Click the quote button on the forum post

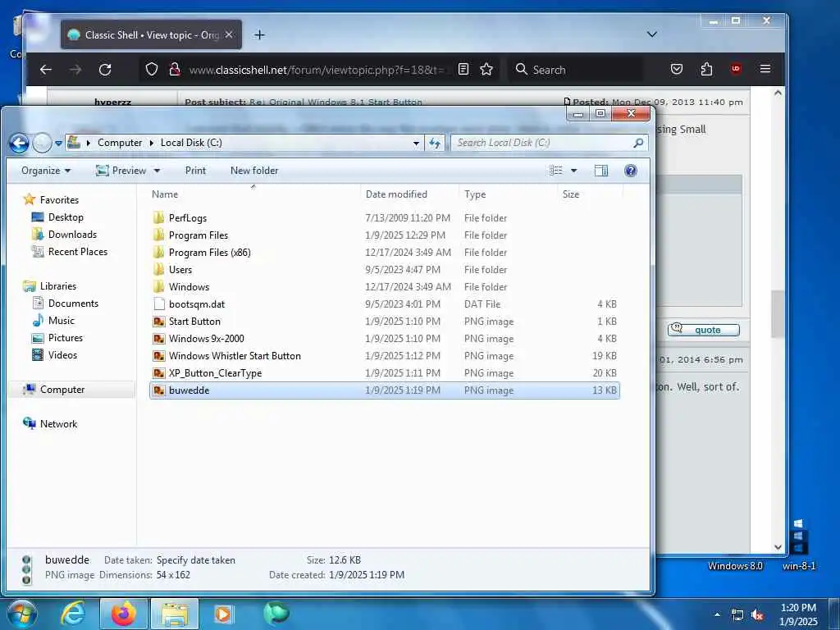click(x=703, y=330)
